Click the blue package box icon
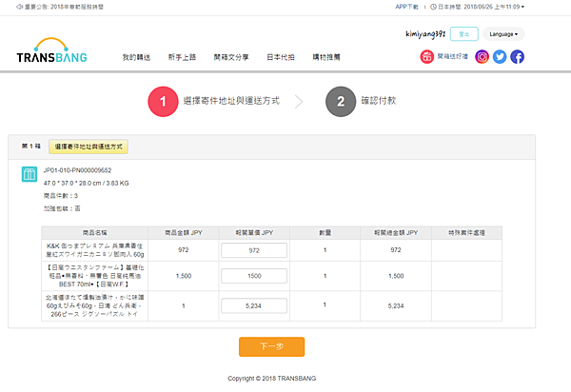571x392 pixels. (x=29, y=174)
